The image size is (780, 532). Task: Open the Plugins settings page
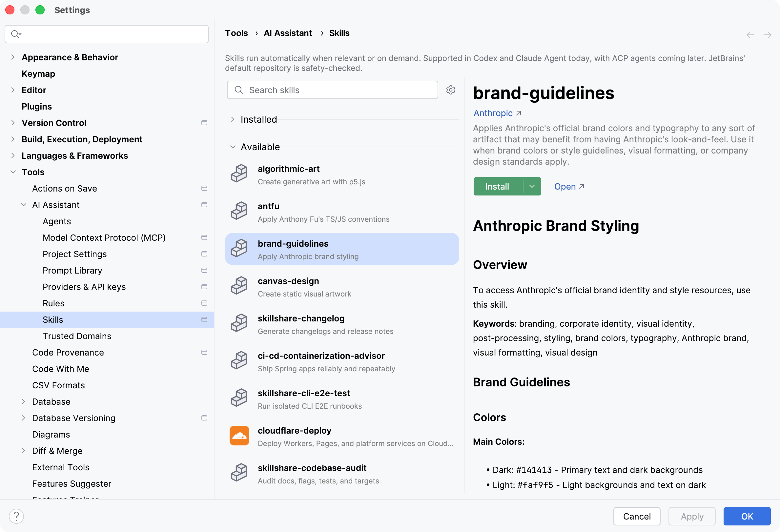pos(37,106)
